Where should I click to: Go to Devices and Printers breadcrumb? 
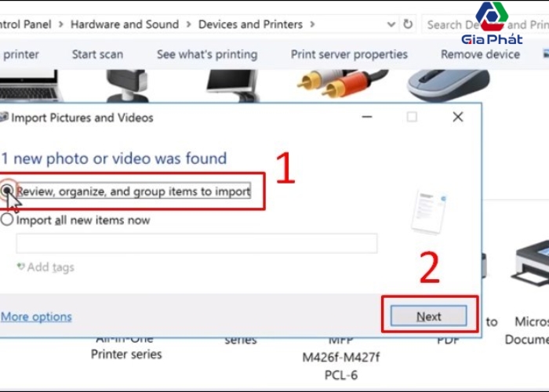point(250,24)
